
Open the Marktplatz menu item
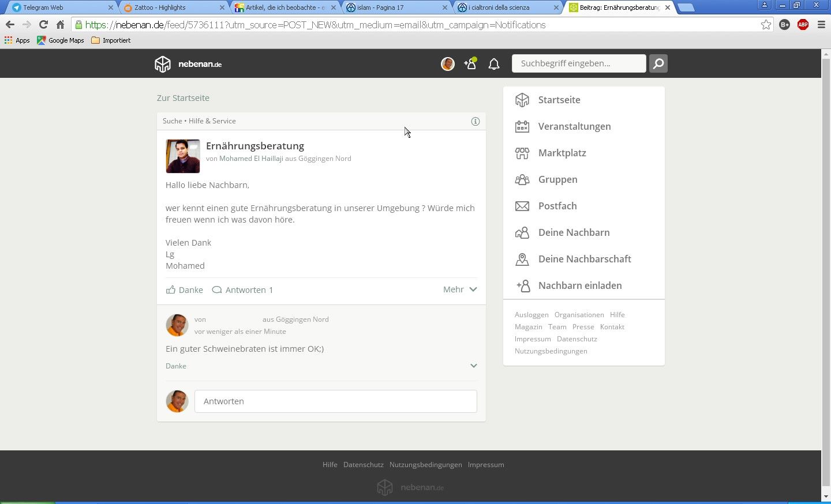coord(584,153)
